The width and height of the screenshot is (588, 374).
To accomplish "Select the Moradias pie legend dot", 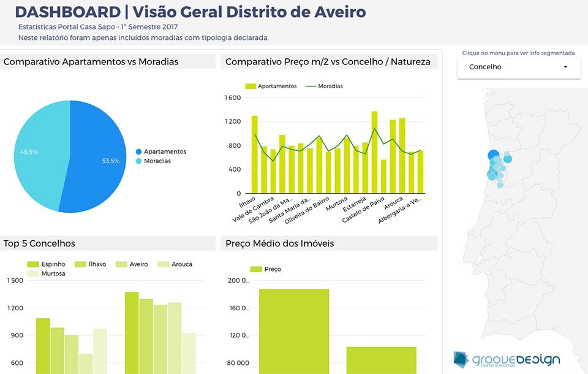I will [138, 161].
